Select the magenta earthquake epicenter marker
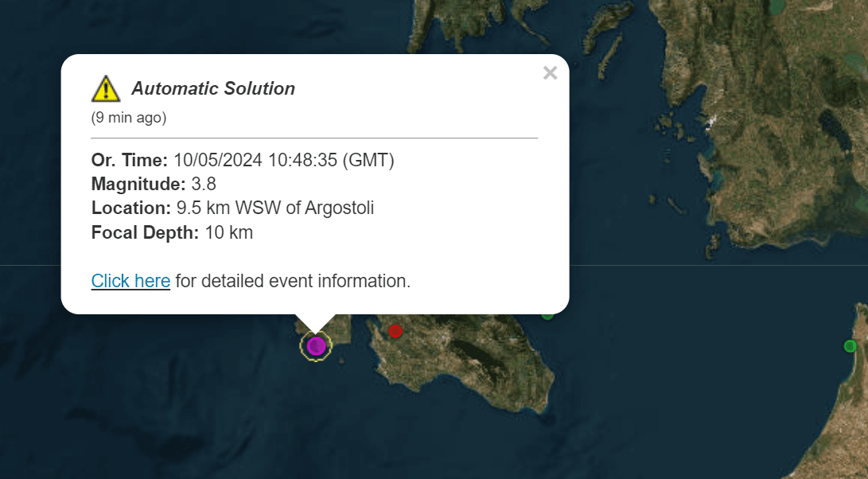 click(316, 345)
